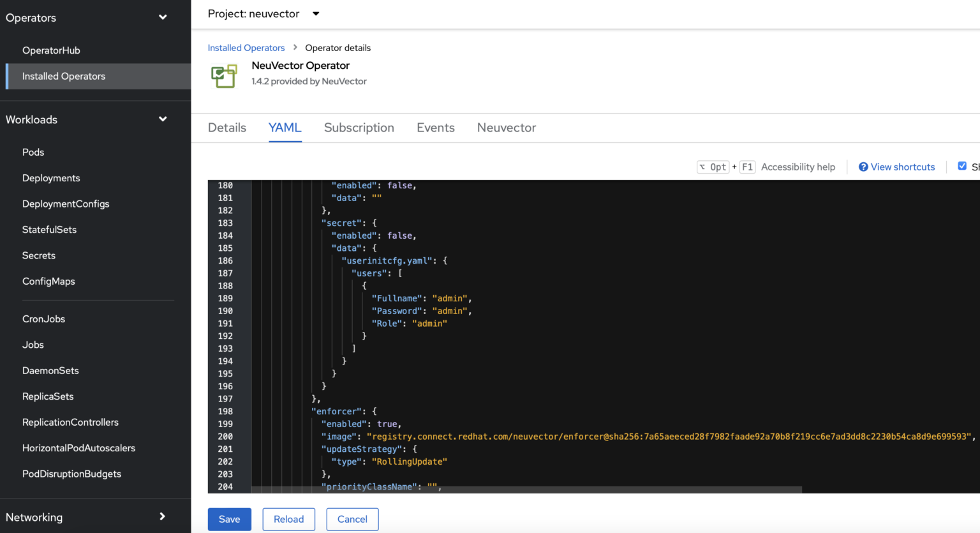Go to OperatorHub in the sidebar

(51, 50)
